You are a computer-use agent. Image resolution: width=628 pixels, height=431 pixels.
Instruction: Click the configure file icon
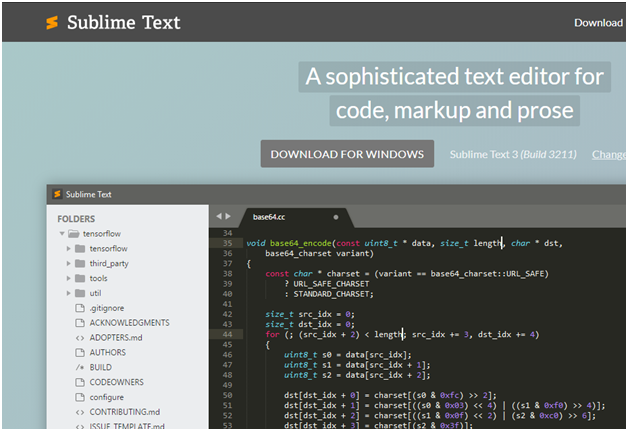[x=80, y=397]
